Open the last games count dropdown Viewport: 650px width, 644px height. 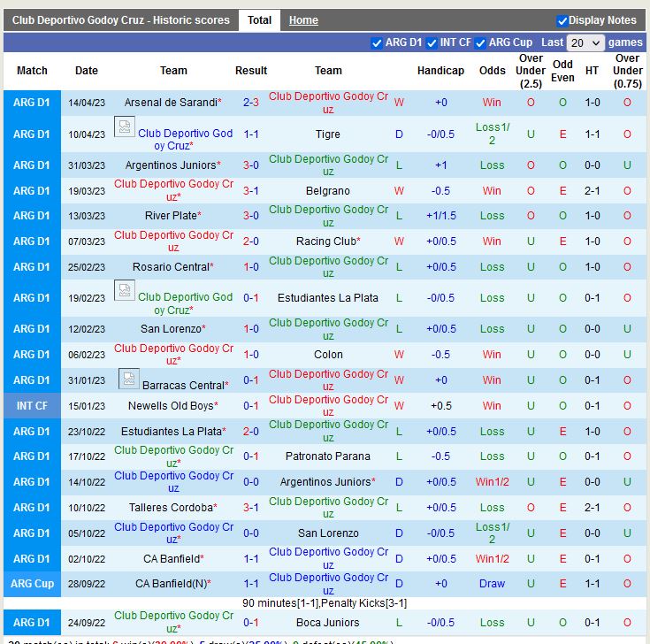pyautogui.click(x=585, y=42)
